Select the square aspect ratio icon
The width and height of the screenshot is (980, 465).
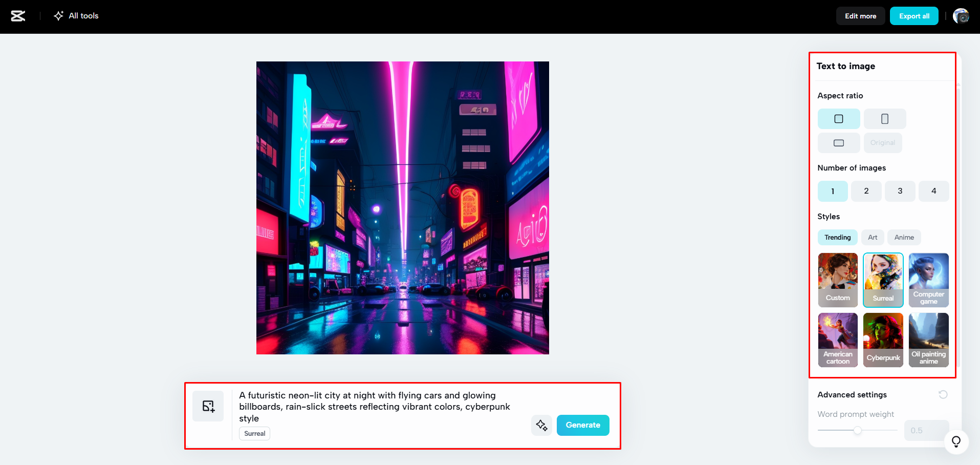coord(839,118)
